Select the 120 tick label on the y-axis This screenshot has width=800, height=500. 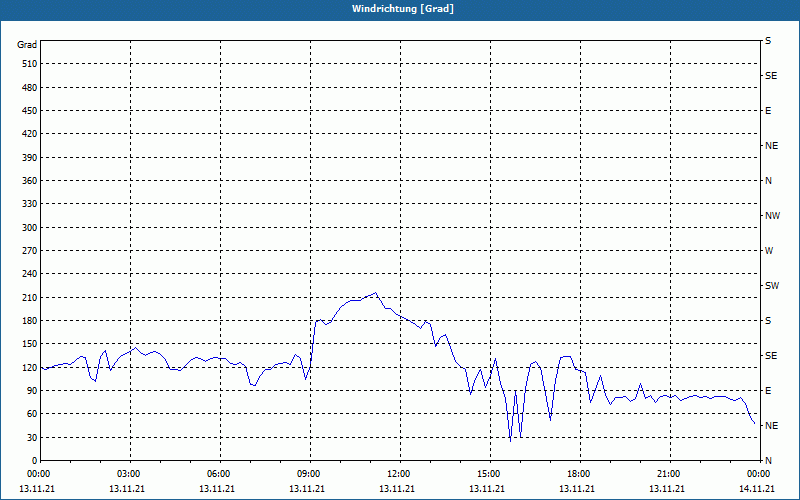pos(30,367)
